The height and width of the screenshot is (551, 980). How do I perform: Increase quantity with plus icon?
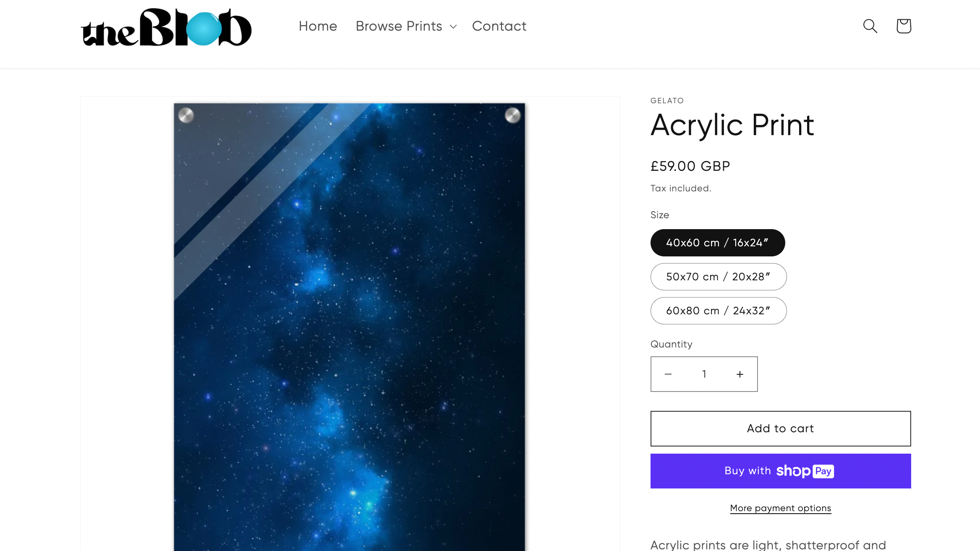tap(740, 374)
